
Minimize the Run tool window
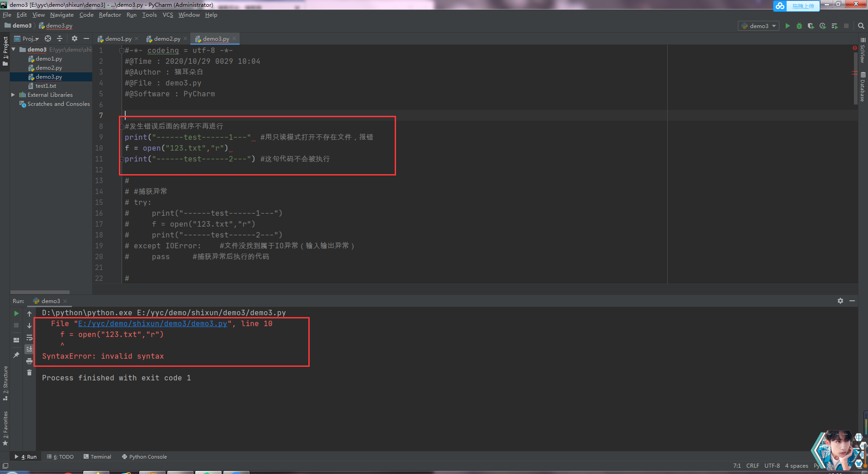point(852,301)
